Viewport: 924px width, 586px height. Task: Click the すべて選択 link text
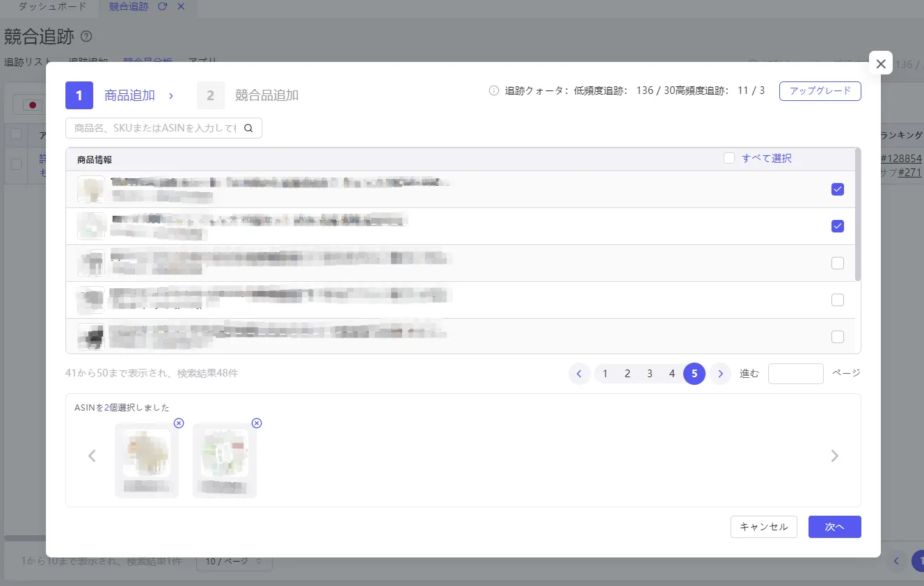pyautogui.click(x=767, y=158)
